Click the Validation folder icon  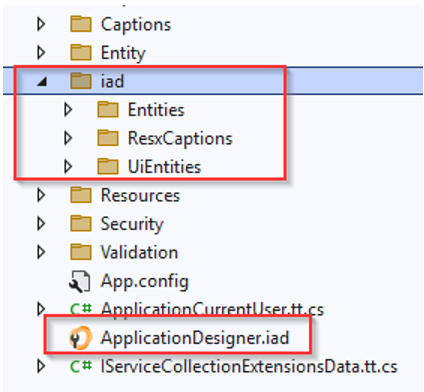point(81,252)
